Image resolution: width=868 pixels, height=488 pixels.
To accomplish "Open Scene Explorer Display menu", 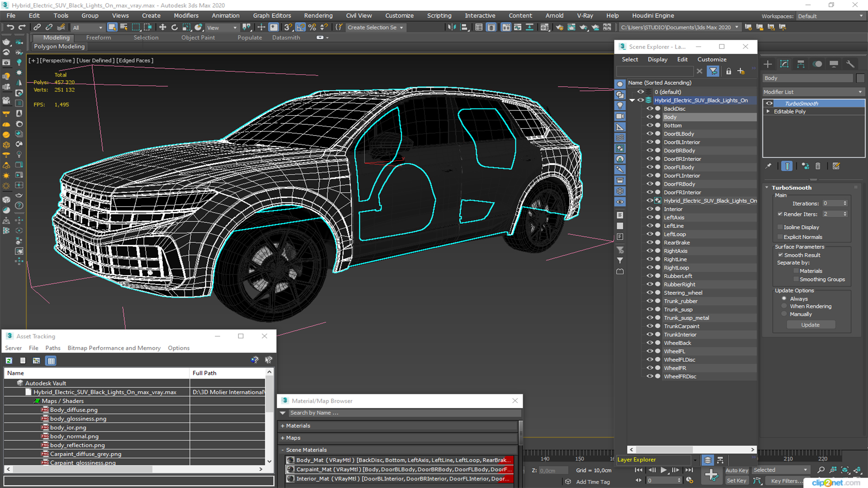I will 657,59.
